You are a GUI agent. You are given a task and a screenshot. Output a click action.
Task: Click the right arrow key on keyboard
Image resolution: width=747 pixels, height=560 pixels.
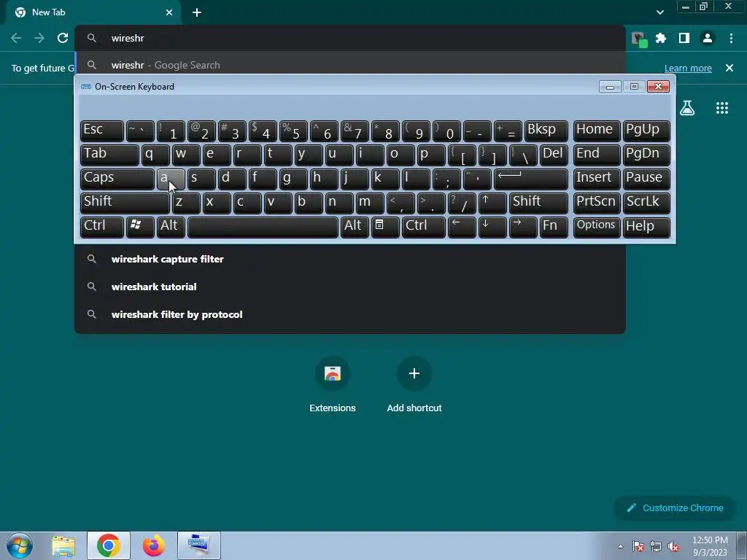pos(523,227)
